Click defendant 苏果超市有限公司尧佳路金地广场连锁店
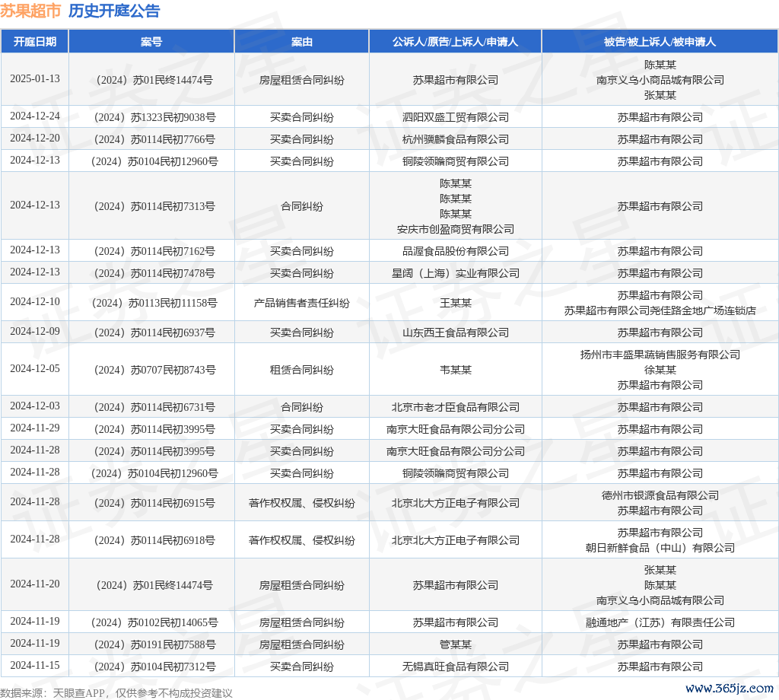 pos(660,311)
